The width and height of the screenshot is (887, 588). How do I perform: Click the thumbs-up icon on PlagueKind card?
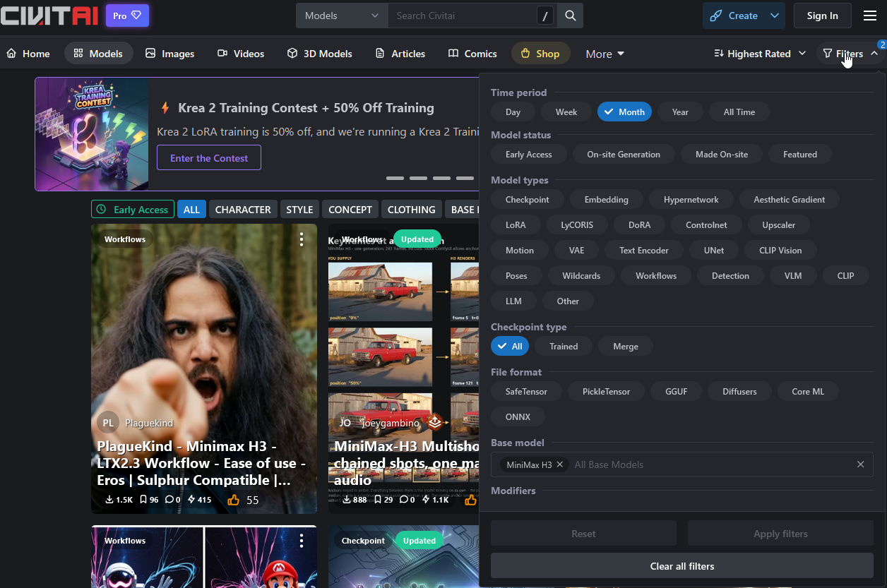(234, 500)
